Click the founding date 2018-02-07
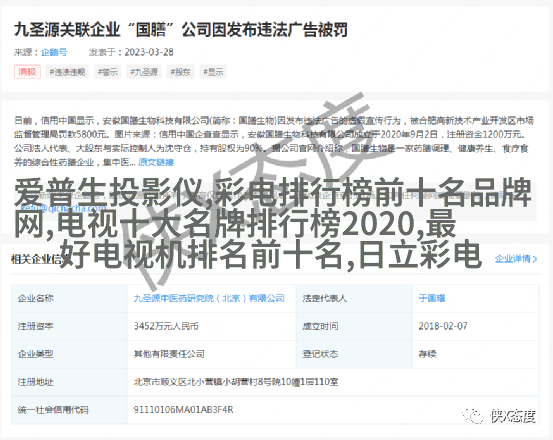Image resolution: width=553 pixels, height=440 pixels. (443, 326)
